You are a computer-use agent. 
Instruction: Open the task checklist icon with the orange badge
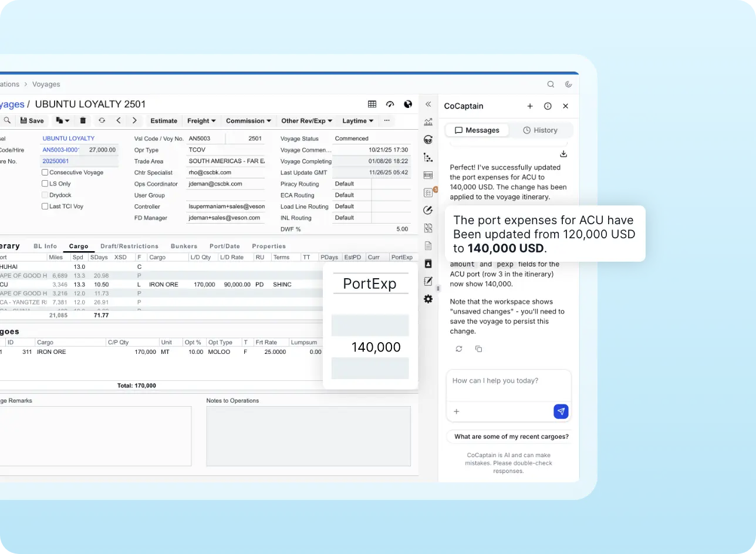[x=428, y=192]
